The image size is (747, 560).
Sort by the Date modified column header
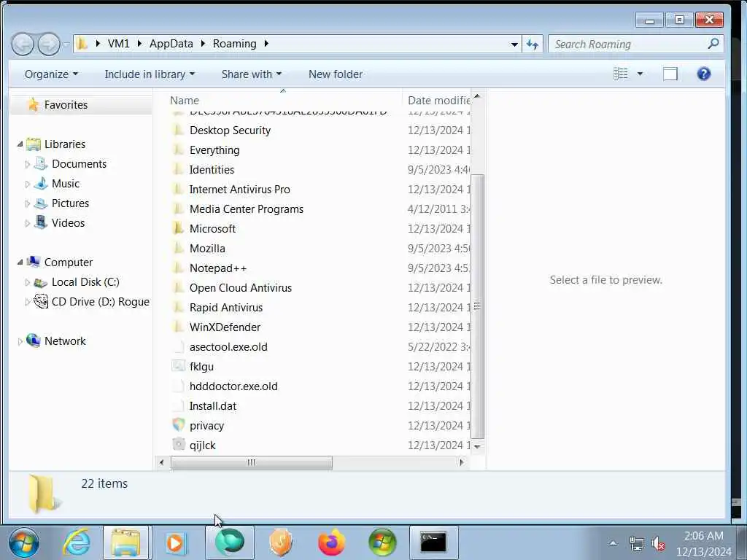438,101
